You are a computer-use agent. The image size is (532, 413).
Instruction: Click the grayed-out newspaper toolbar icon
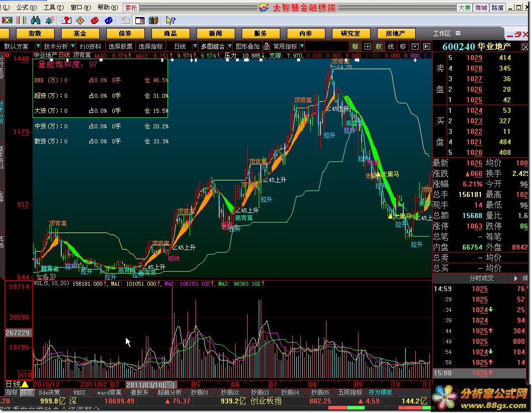tap(125, 21)
